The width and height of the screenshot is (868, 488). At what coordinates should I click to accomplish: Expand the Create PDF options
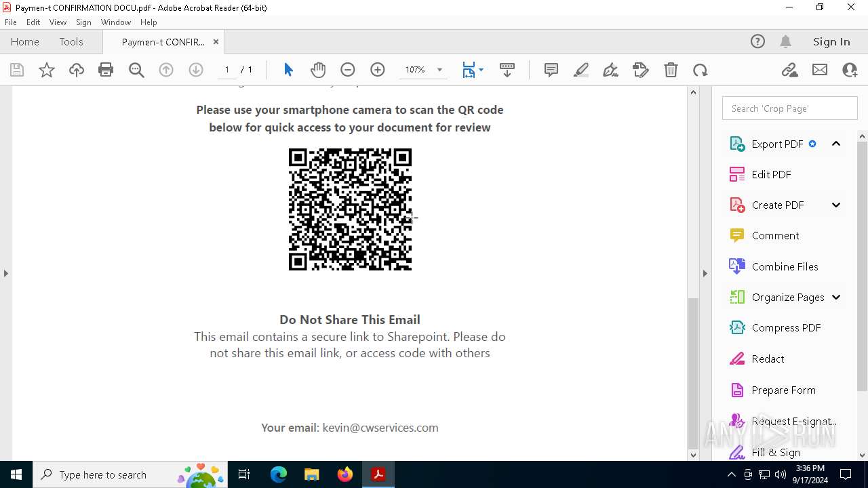click(x=836, y=205)
